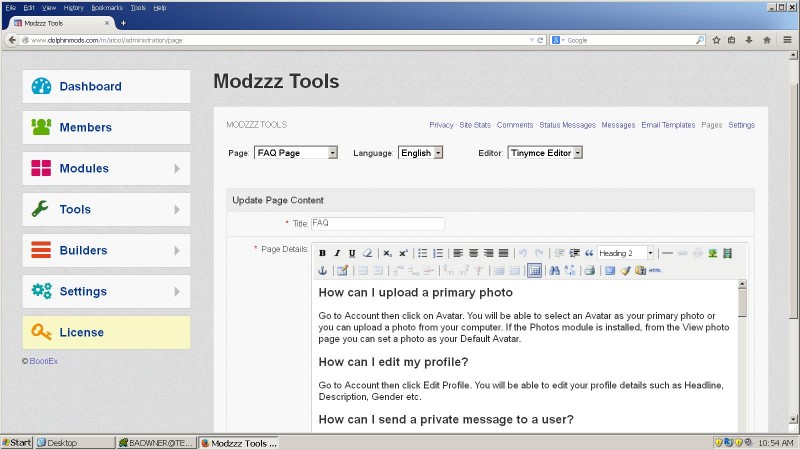Screen dimensions: 800x450
Task: Click the FAQ title input field
Action: (378, 223)
